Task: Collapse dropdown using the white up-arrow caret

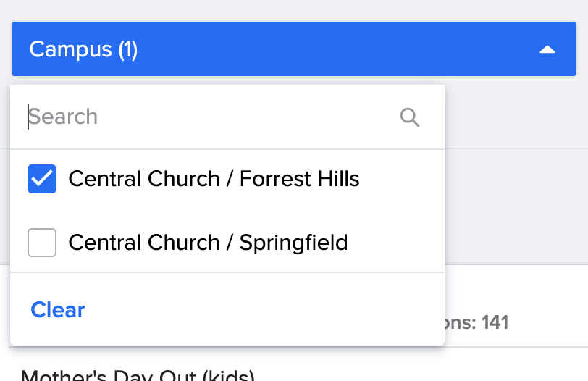Action: 547,49
